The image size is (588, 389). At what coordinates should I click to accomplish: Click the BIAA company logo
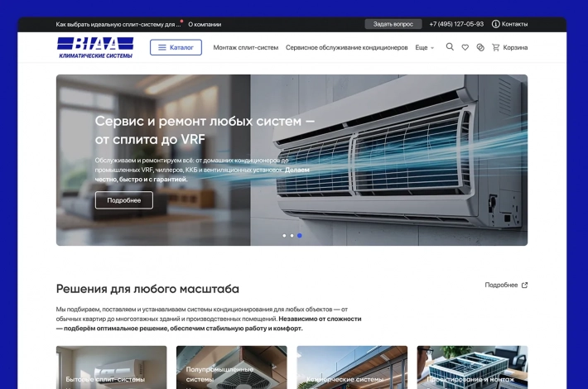click(96, 47)
